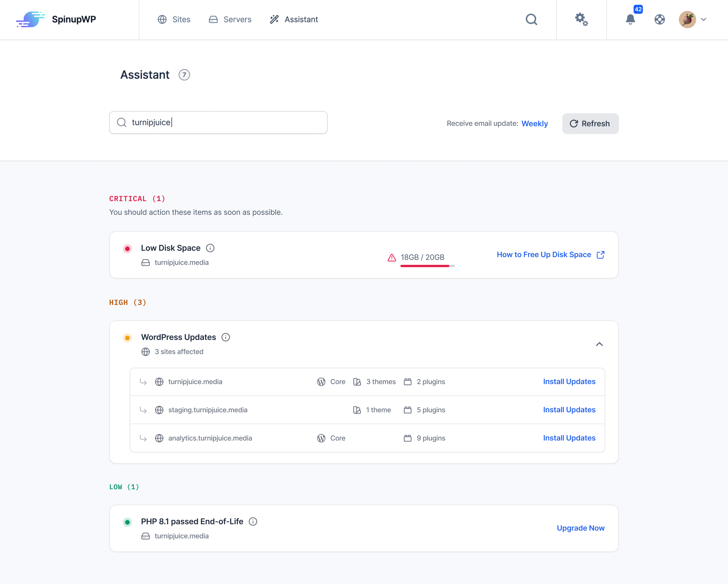Show info for Low Disk Space
Screen dimensions: 728x584
coord(210,248)
